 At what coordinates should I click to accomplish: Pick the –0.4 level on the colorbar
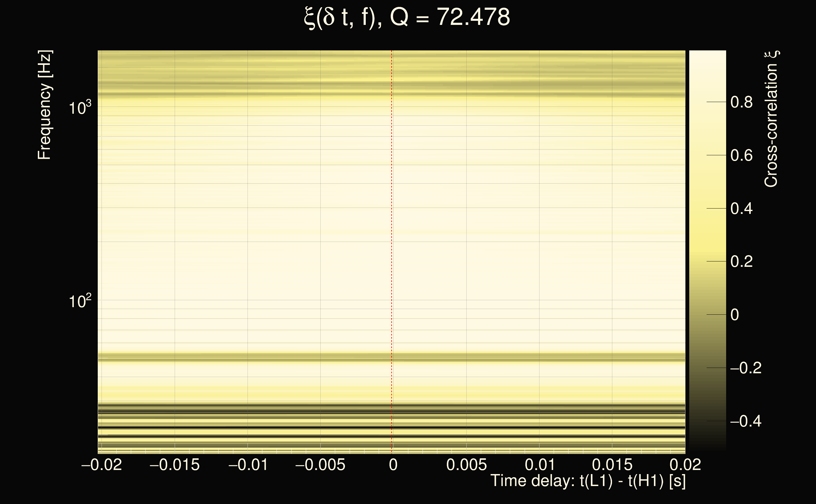(746, 421)
